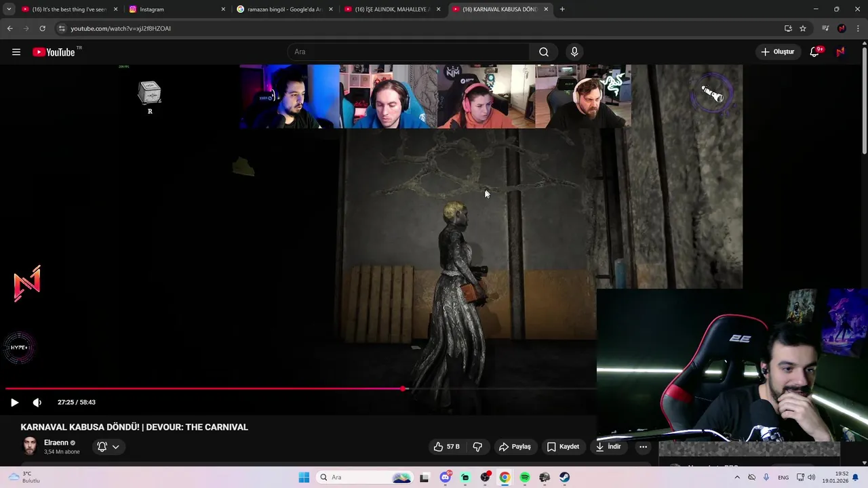The width and height of the screenshot is (868, 488).
Task: Focus the YouTube Ara search field
Action: (x=409, y=52)
